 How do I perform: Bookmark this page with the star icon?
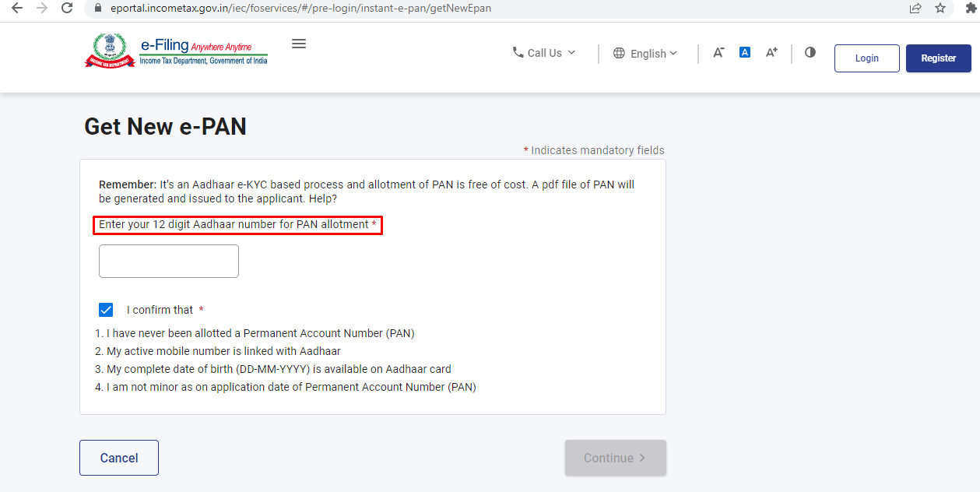pos(940,9)
